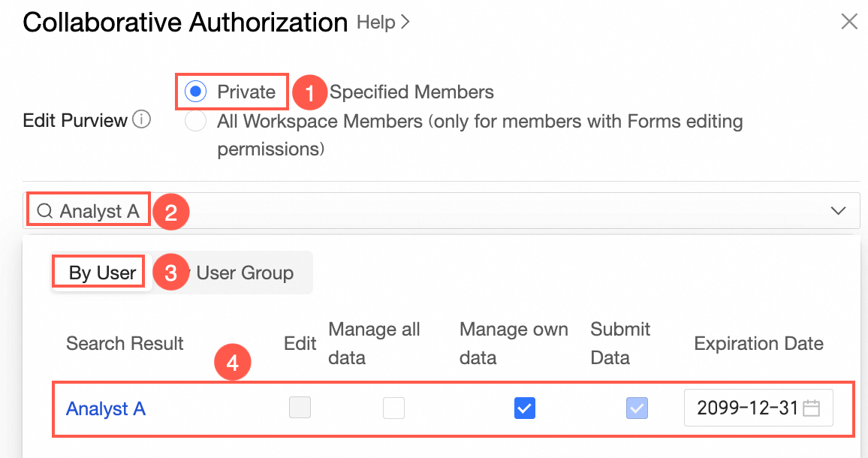The height and width of the screenshot is (458, 868).
Task: Click the info icon beside Edit Purview
Action: (x=141, y=120)
